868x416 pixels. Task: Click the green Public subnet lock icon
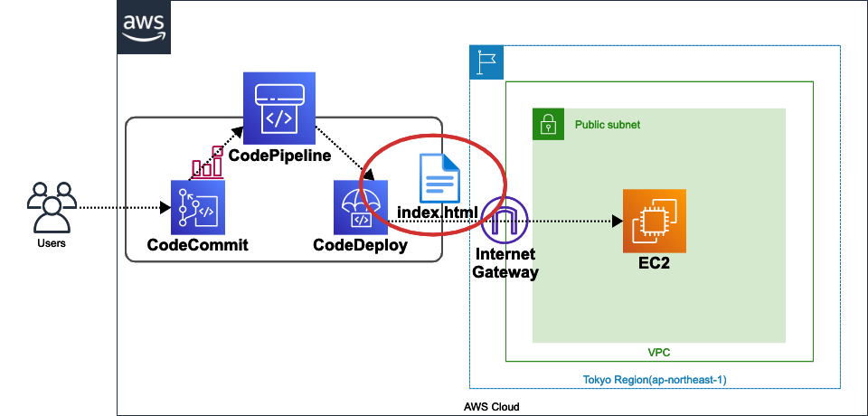tap(548, 124)
